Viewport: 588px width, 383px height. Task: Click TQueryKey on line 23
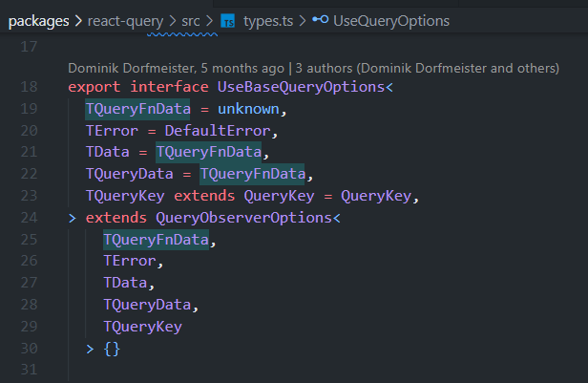[125, 196]
